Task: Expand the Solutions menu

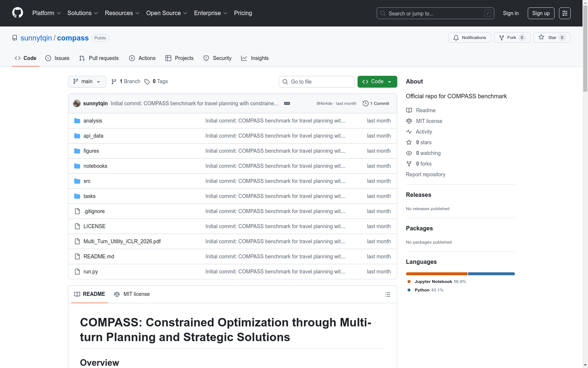Action: coord(83,13)
